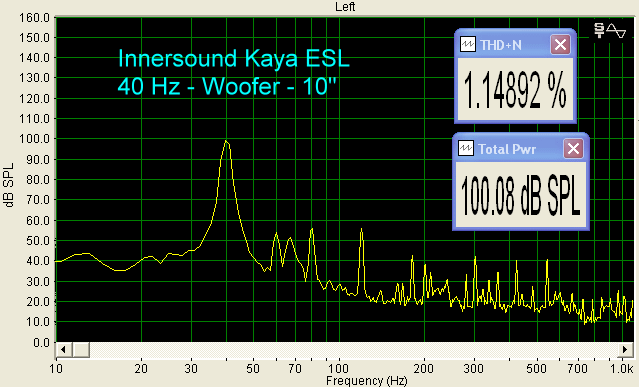The width and height of the screenshot is (639, 387).
Task: Click the 120 Hz harmonic peak
Action: pos(361,231)
